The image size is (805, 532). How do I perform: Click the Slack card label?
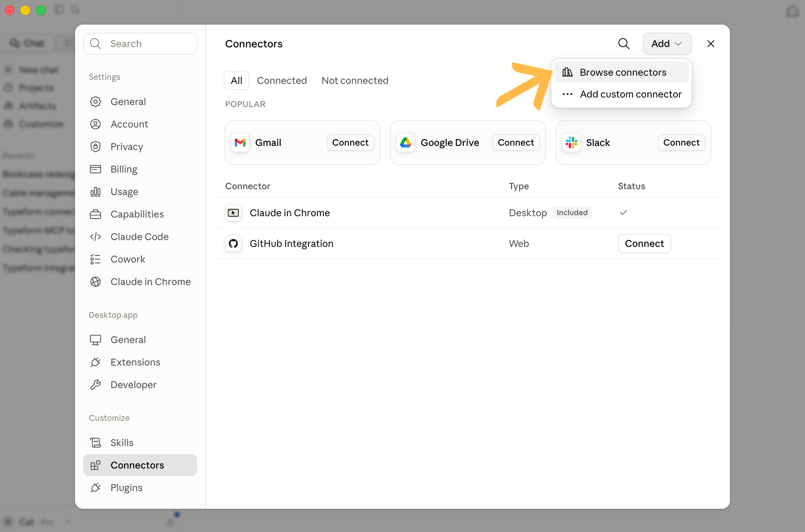click(598, 143)
